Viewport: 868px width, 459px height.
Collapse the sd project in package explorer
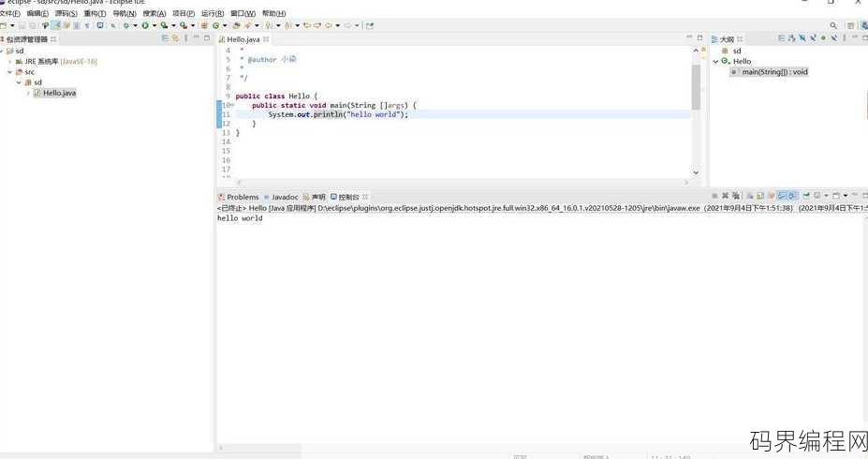[2, 51]
